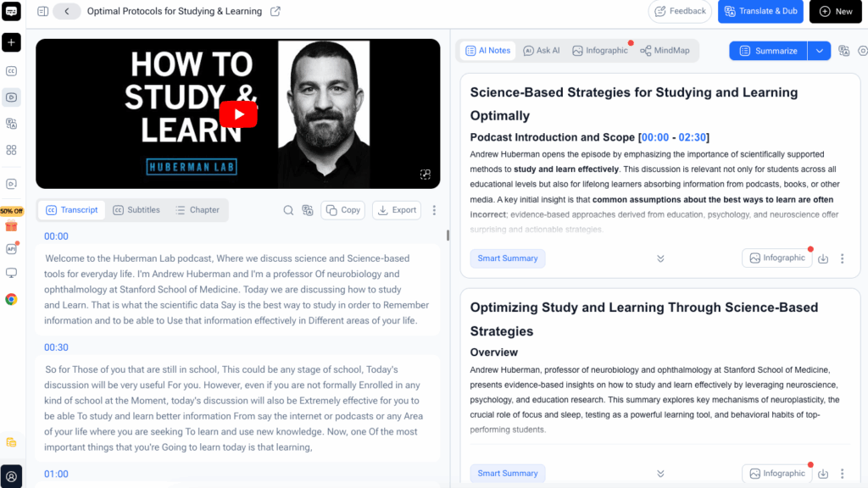Download the second note card
Viewport: 868px width, 488px height.
tap(823, 474)
